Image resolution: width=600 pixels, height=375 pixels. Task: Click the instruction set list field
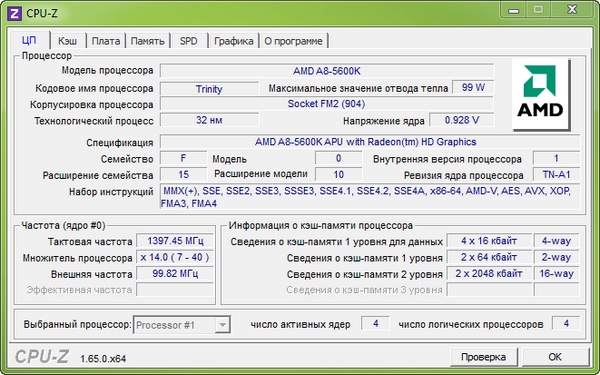tap(370, 197)
